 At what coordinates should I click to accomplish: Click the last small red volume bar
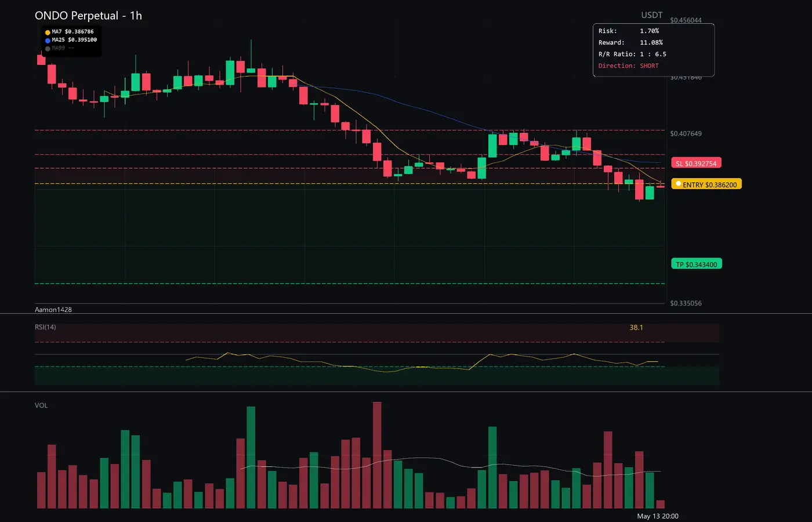pyautogui.click(x=660, y=505)
